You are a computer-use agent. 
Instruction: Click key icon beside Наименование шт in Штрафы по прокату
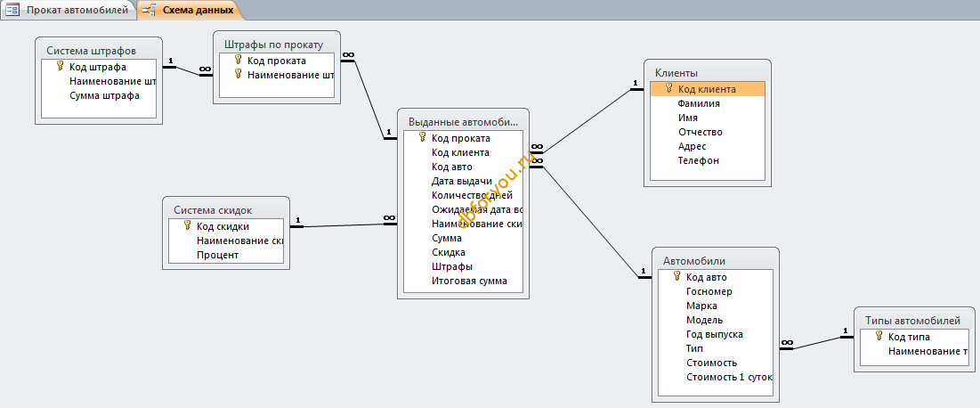pos(239,75)
